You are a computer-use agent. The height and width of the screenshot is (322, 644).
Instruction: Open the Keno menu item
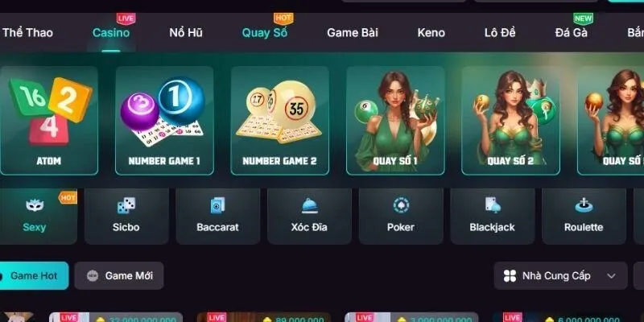pos(431,33)
